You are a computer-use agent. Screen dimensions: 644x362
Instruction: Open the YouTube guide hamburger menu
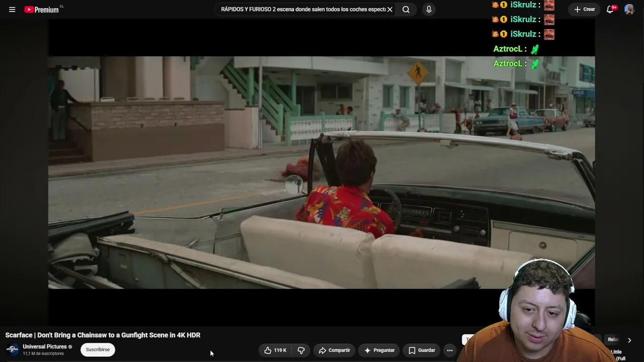(x=12, y=10)
